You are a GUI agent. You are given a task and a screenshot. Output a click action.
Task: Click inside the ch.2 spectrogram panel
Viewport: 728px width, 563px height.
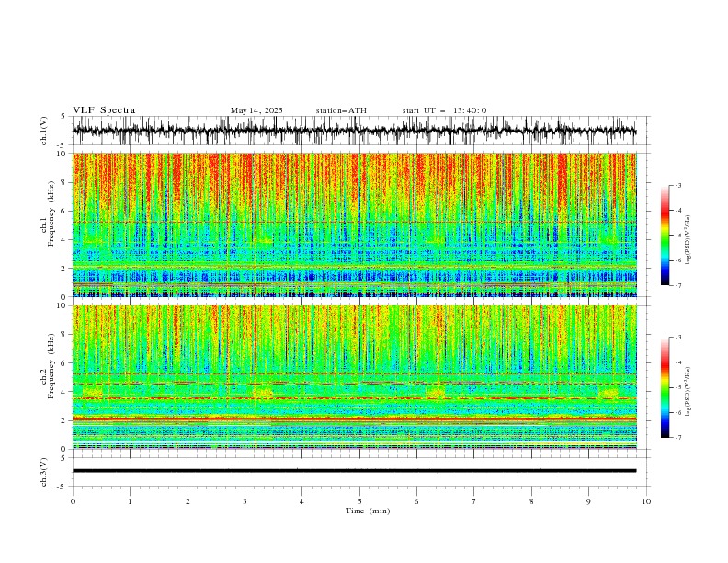[x=354, y=377]
